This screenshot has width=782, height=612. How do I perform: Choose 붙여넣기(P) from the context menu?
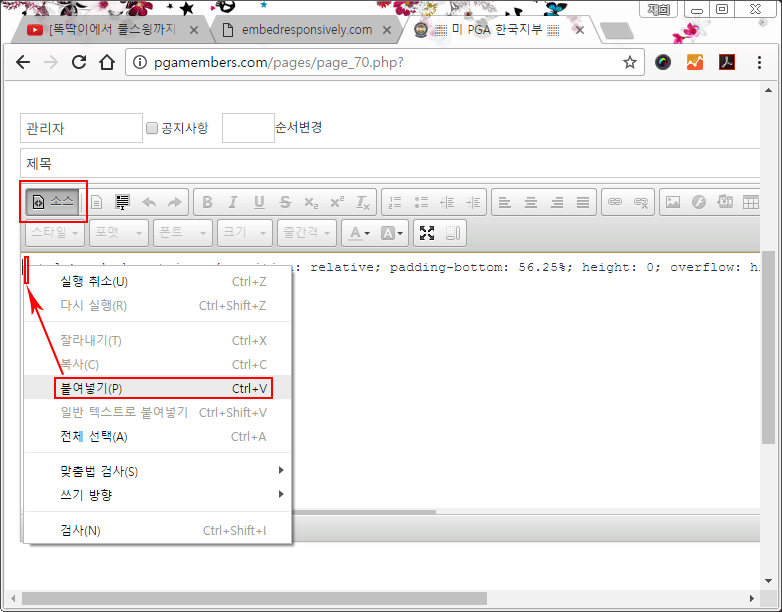(158, 389)
